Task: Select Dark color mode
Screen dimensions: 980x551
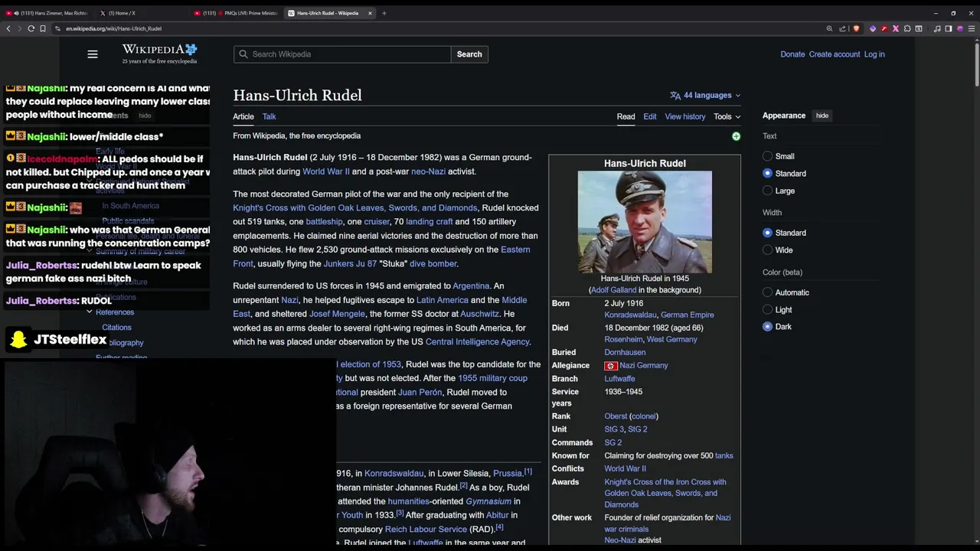Action: (768, 327)
